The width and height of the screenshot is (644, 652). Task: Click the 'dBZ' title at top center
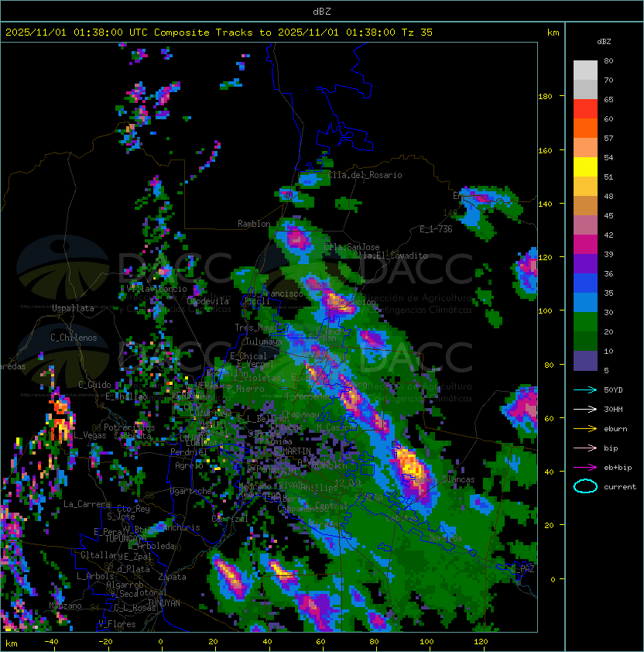[322, 12]
